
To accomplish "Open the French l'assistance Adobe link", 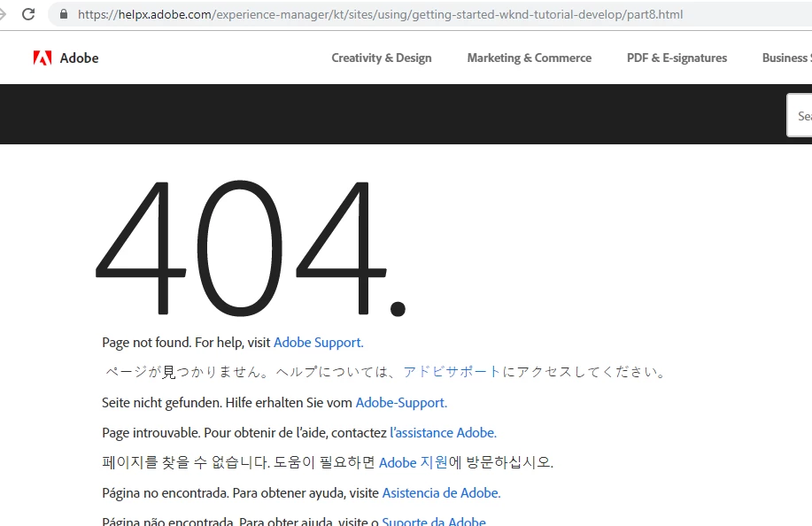I will pos(444,433).
